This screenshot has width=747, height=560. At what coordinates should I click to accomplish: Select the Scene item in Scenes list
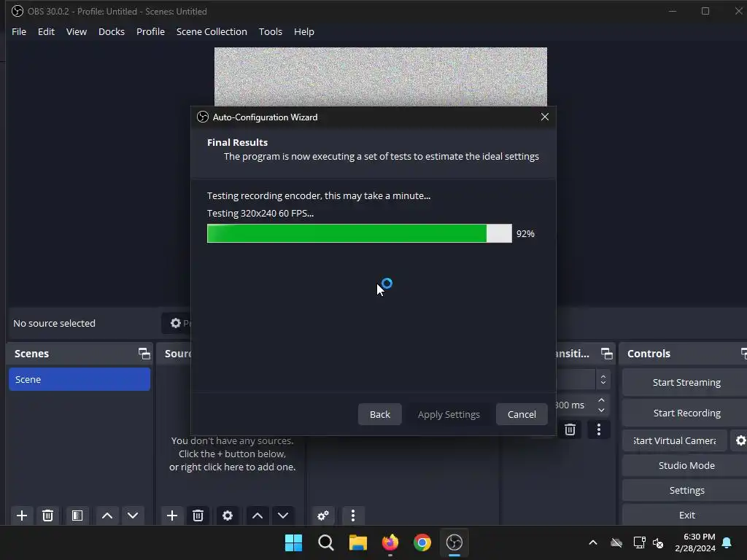point(80,379)
